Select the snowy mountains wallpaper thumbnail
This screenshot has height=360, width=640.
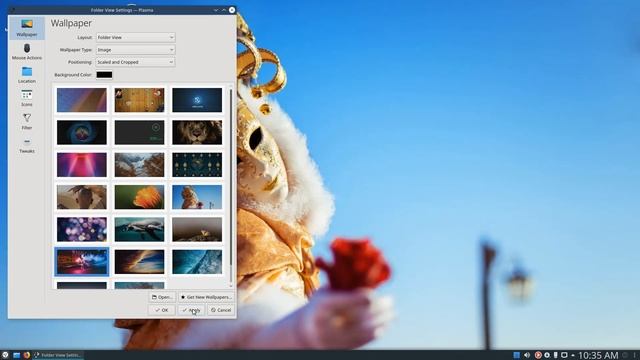click(x=140, y=165)
